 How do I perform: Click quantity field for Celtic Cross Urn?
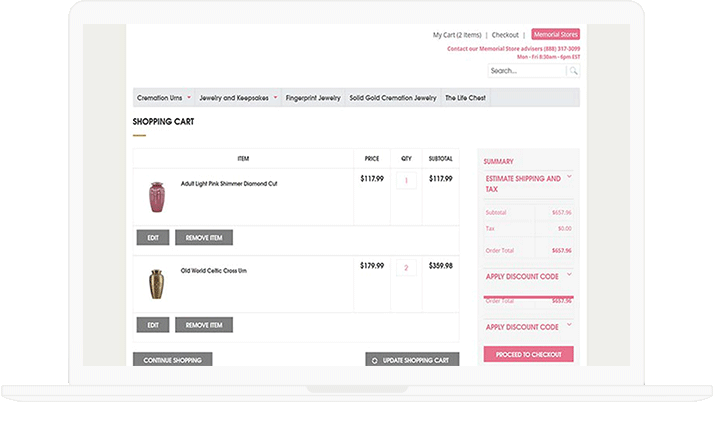tap(406, 268)
